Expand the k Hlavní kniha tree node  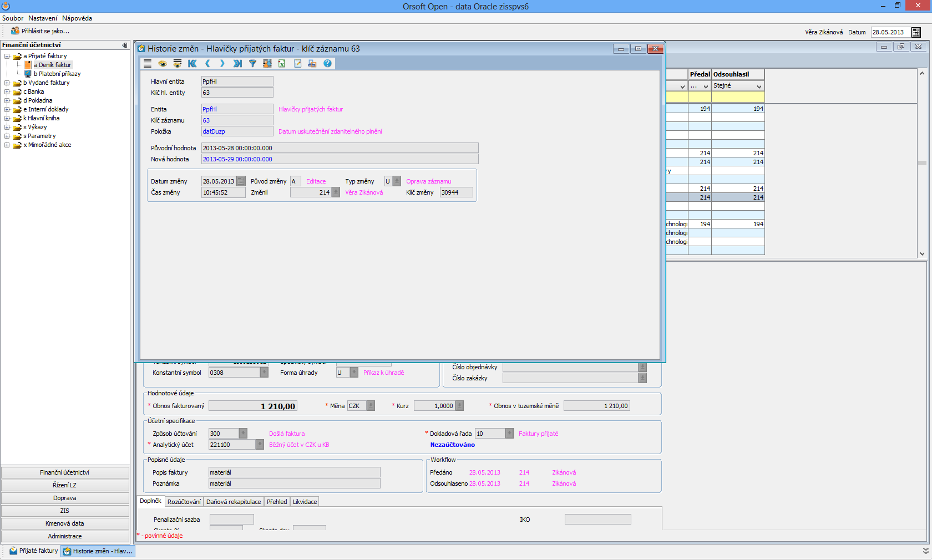(7, 118)
